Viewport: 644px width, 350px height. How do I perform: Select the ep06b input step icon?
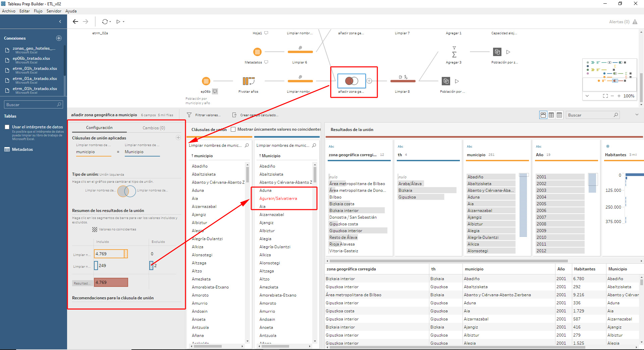(x=206, y=81)
